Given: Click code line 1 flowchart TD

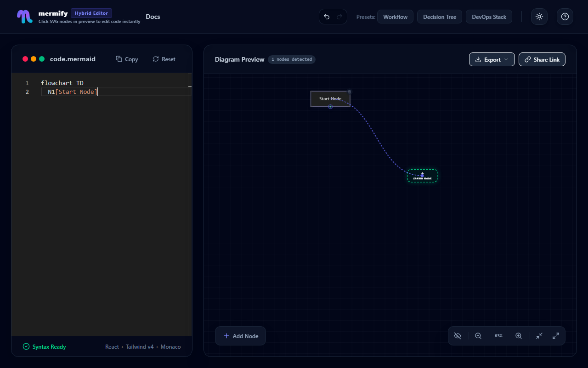Looking at the screenshot, I should tap(62, 83).
